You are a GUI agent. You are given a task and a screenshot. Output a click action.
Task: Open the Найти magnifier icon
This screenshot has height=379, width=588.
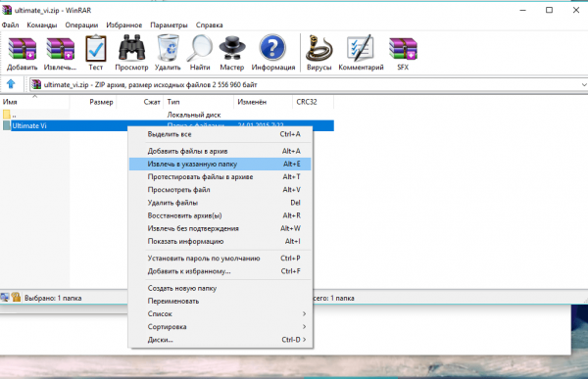click(x=200, y=53)
